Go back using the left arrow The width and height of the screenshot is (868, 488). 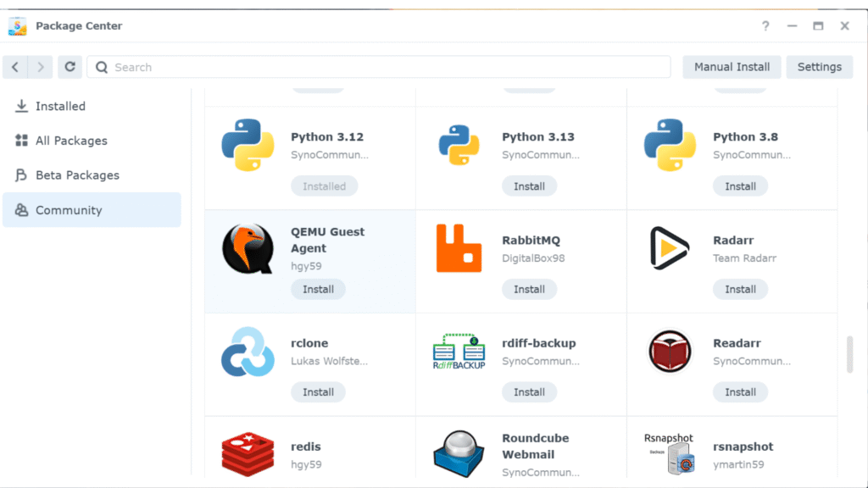[15, 67]
